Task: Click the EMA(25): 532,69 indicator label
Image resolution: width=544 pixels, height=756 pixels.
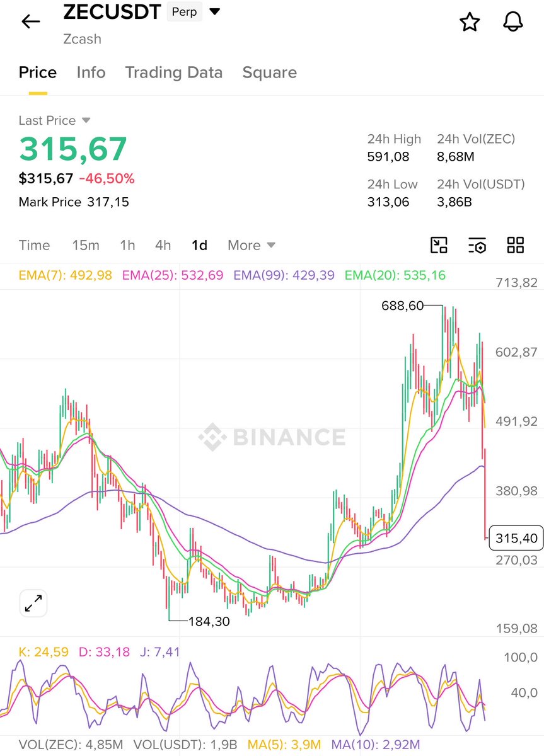Action: [173, 275]
